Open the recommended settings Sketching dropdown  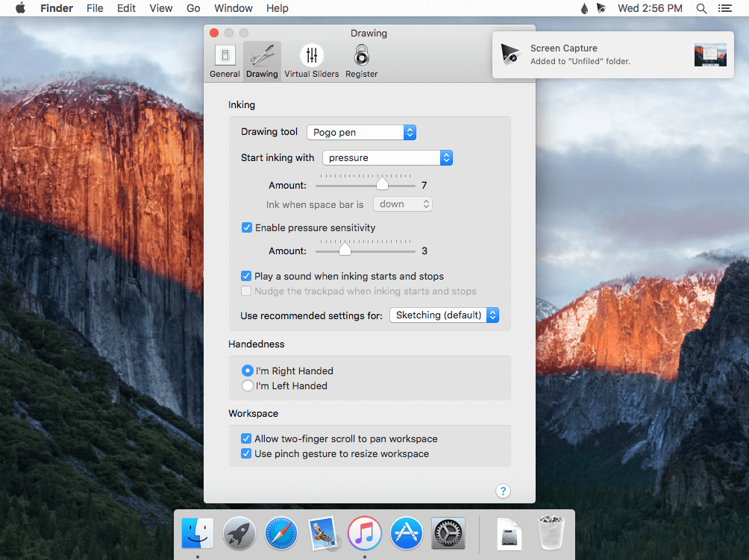click(x=444, y=315)
